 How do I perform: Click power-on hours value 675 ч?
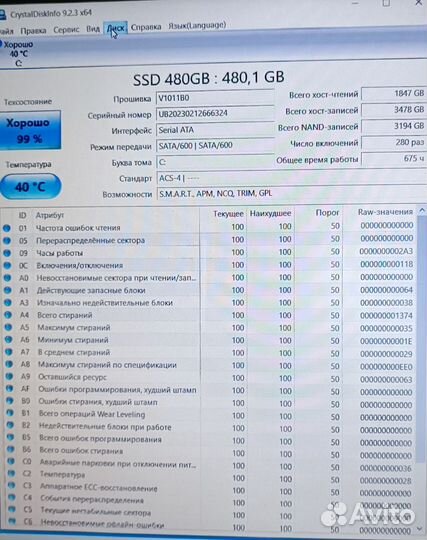point(394,159)
